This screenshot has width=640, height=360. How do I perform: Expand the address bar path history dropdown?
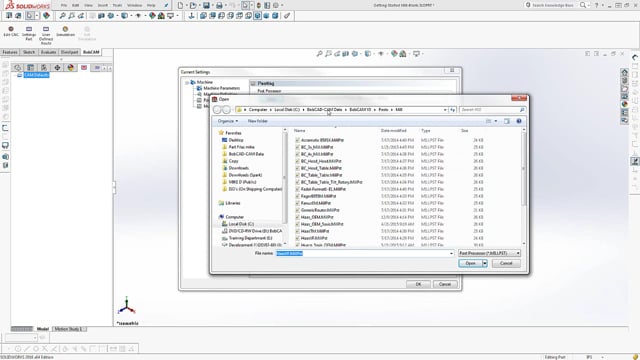(445, 110)
